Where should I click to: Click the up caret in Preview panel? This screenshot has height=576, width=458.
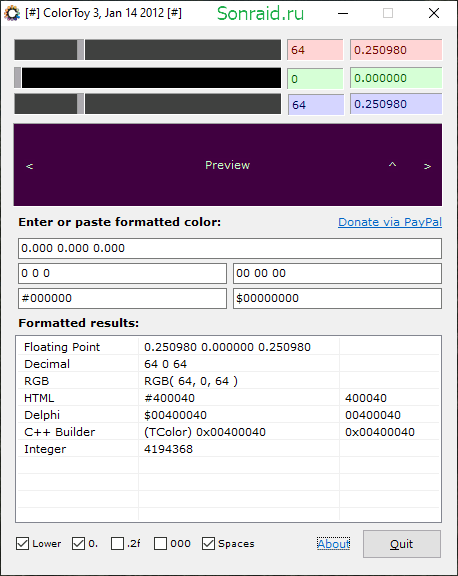(x=392, y=164)
